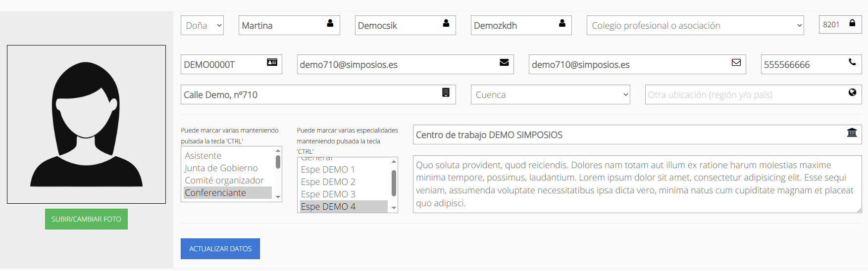Click the specialties list scrollbar thumb

[x=394, y=183]
